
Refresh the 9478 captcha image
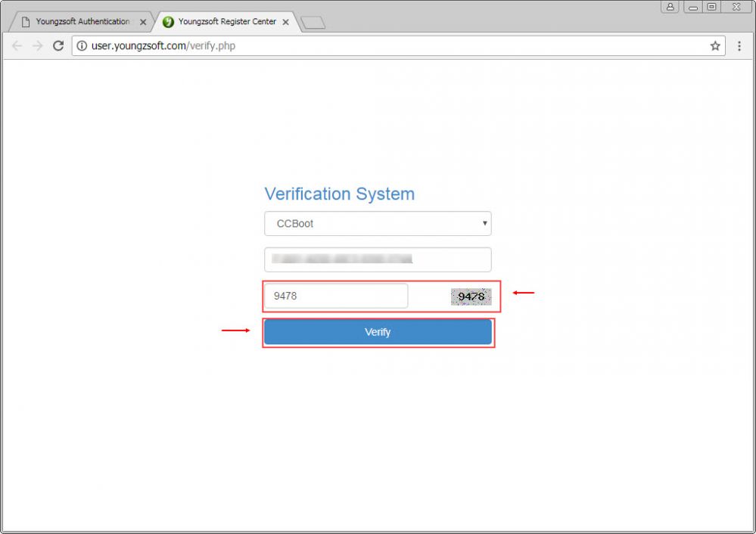[471, 296]
